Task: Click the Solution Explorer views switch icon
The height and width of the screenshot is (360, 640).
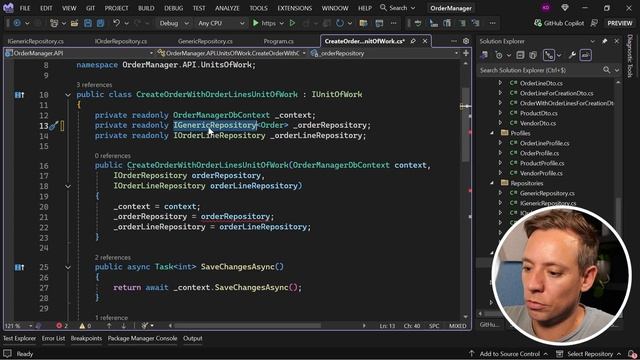Action: pos(484,55)
